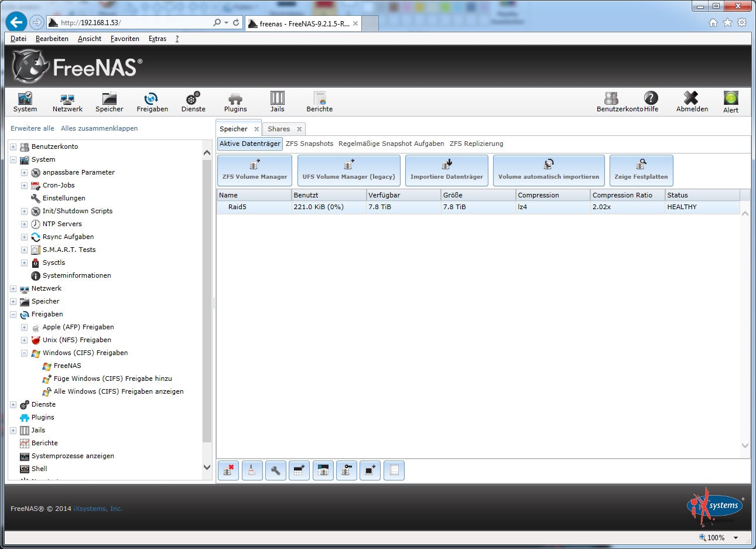Click UFS Volume Manager (legacy) button

[x=349, y=170]
